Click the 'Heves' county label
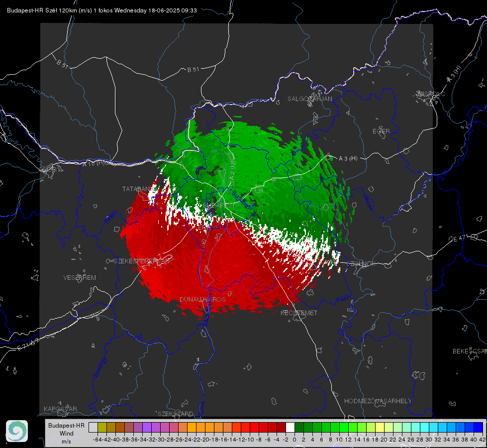This screenshot has height=448, width=487. pyautogui.click(x=368, y=202)
